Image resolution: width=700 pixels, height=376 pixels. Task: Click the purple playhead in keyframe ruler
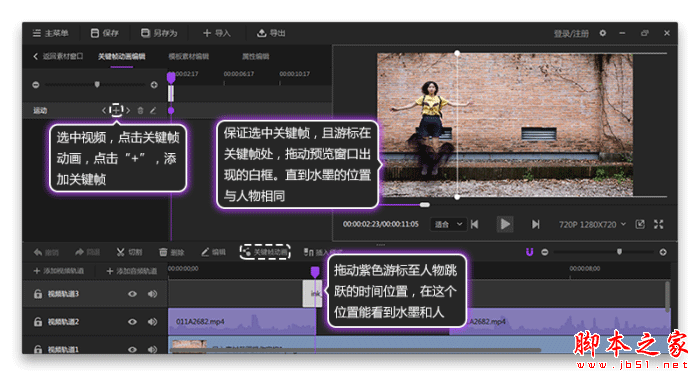tap(171, 77)
